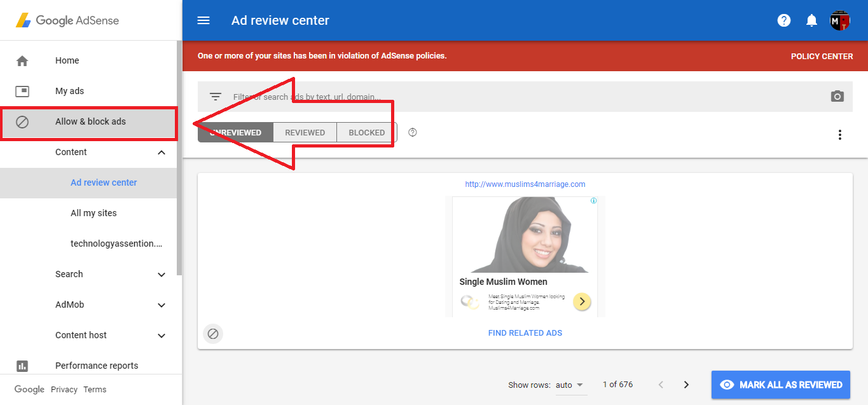Click Mark all as reviewed button

tap(781, 385)
